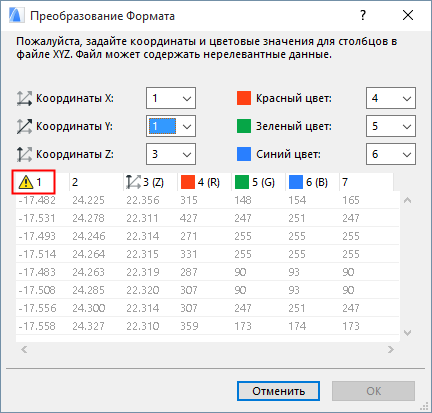Open the Зеленый цвет column dropdown

(391, 126)
